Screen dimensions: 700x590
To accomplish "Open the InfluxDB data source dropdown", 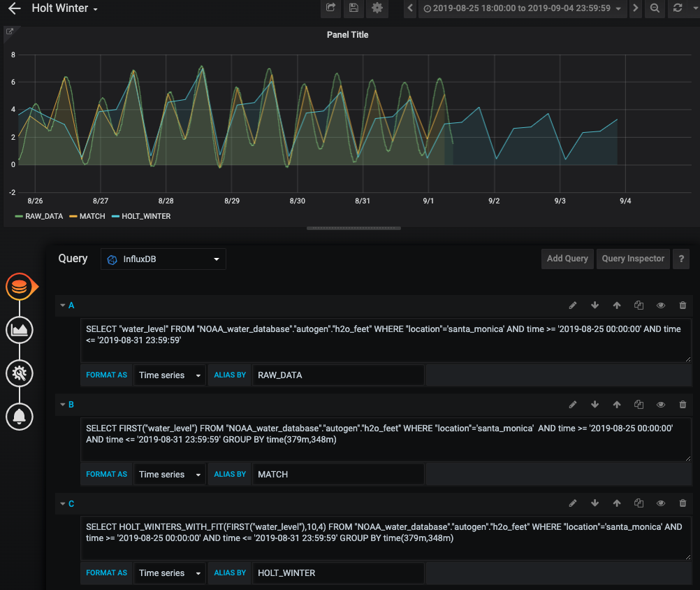I will tap(163, 259).
